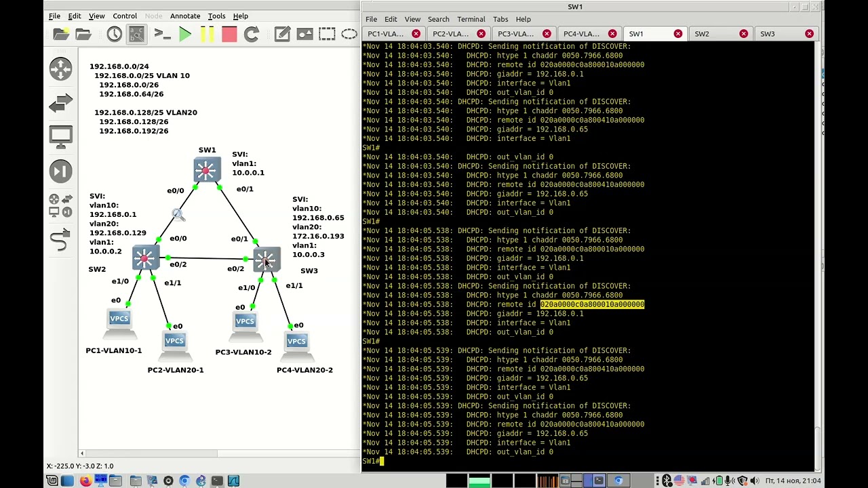Viewport: 868px width, 488px height.
Task: Click the highlighted remote id value
Action: click(x=592, y=304)
